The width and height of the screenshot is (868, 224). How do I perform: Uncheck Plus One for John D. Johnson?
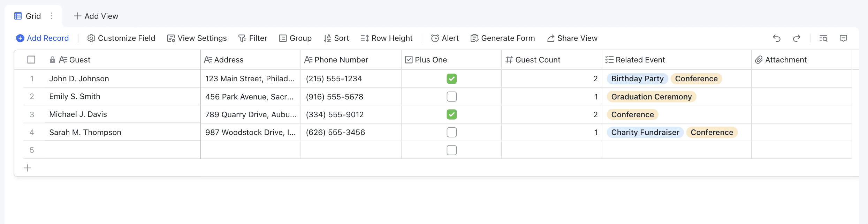[x=451, y=79]
